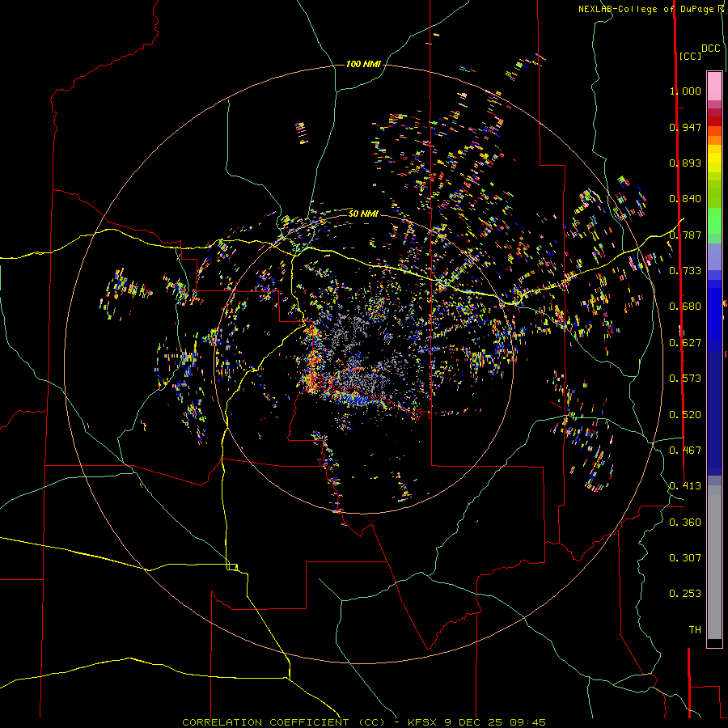Image resolution: width=728 pixels, height=728 pixels.
Task: Click the 100 NMI range ring label
Action: pyautogui.click(x=363, y=64)
